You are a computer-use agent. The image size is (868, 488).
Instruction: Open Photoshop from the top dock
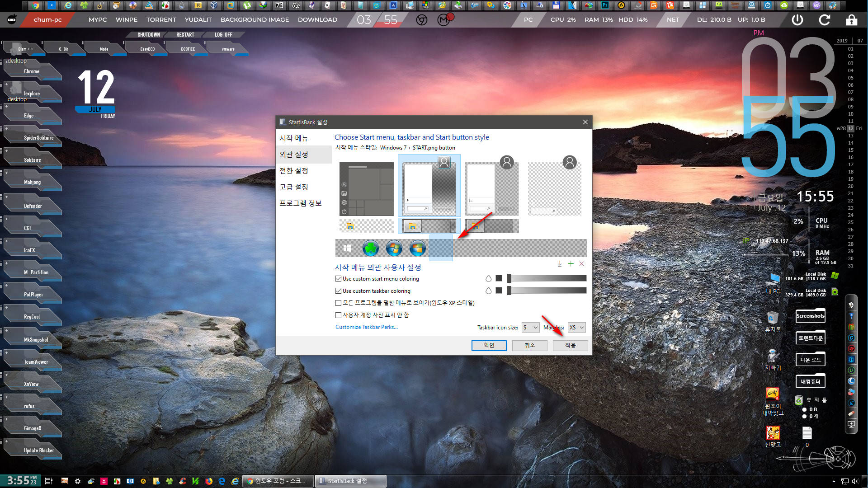click(605, 5)
